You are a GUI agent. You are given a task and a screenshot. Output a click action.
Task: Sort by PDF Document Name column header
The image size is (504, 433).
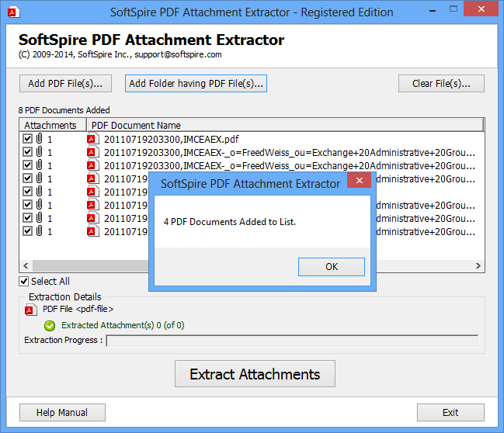click(285, 125)
